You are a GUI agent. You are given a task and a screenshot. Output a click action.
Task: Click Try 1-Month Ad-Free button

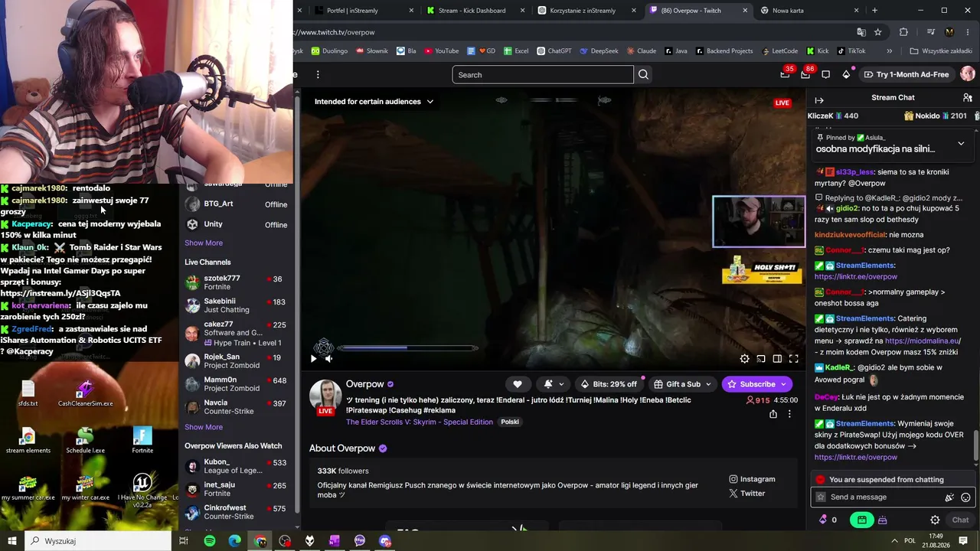pos(906,74)
